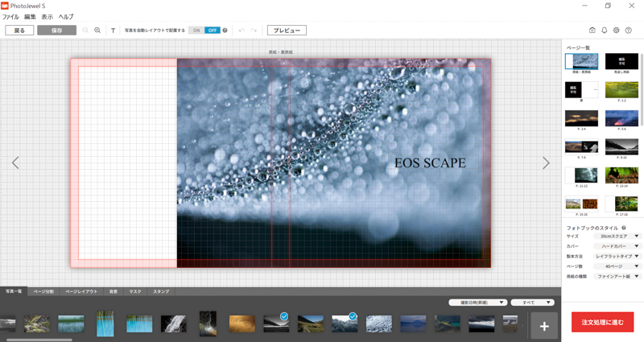Screen dimensions: 644x342
Task: Select P.13-14 forest page thumbnail
Action: click(x=621, y=175)
